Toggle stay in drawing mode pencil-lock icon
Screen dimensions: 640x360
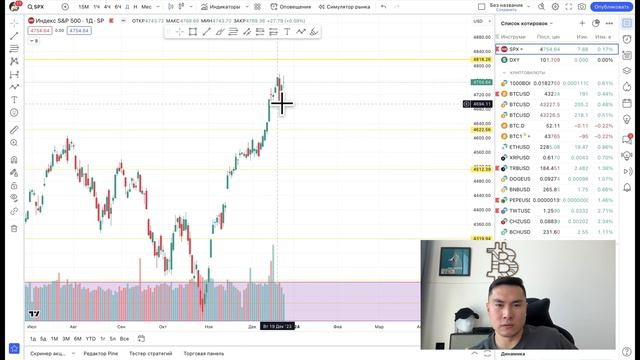(14, 173)
